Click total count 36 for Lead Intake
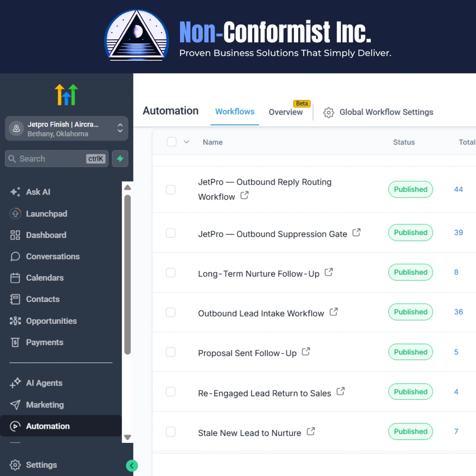476x476 pixels. 458,312
